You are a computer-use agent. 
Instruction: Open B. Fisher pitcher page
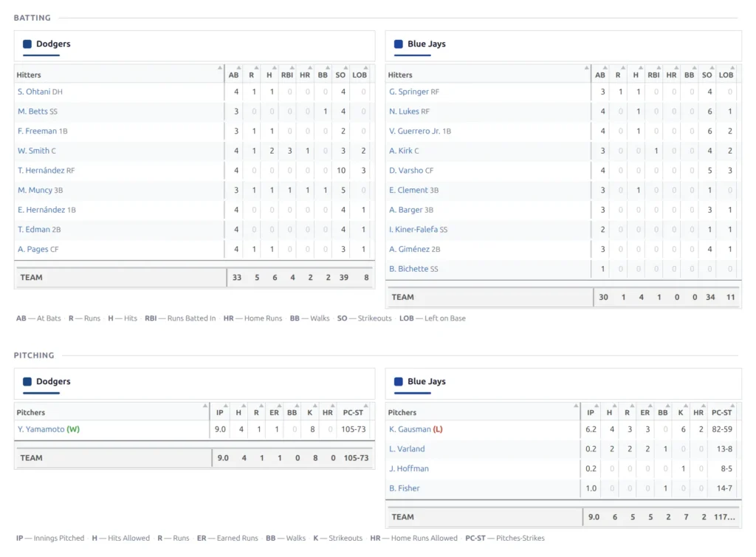[x=404, y=488]
